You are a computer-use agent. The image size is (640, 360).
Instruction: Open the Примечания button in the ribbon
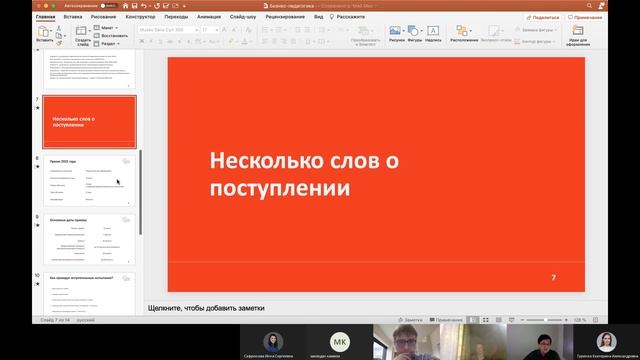click(585, 18)
